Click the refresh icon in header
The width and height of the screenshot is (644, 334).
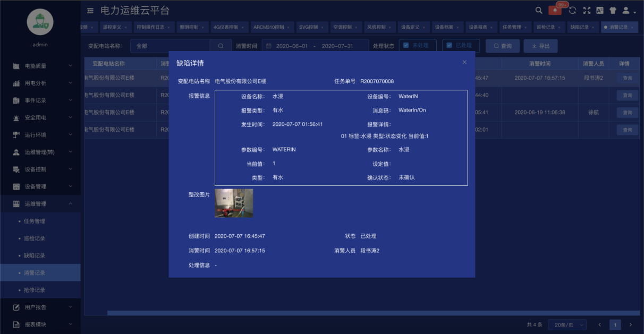tap(572, 10)
